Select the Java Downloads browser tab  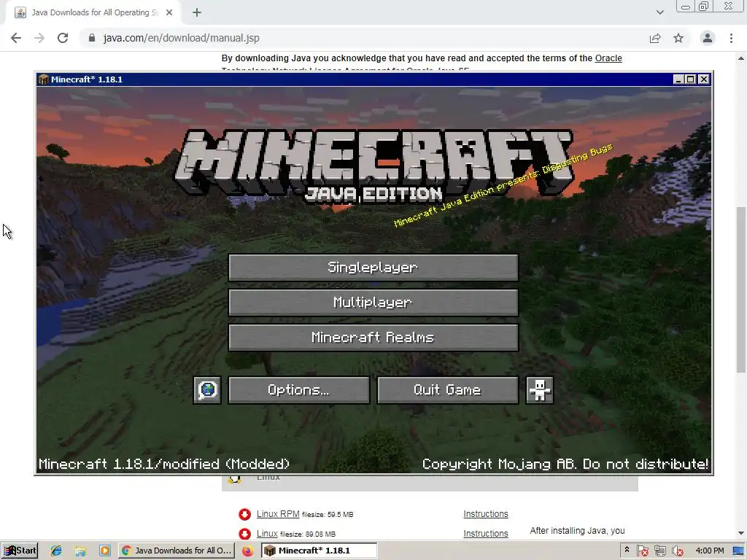point(93,13)
